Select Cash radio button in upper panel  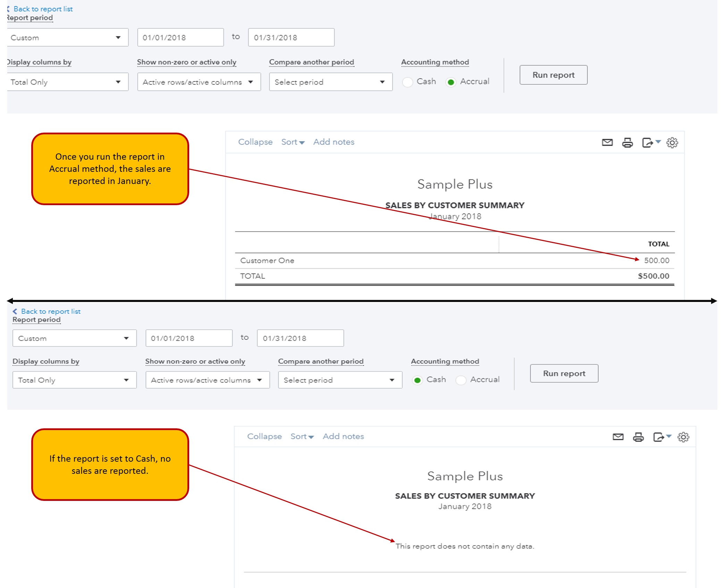pos(407,82)
